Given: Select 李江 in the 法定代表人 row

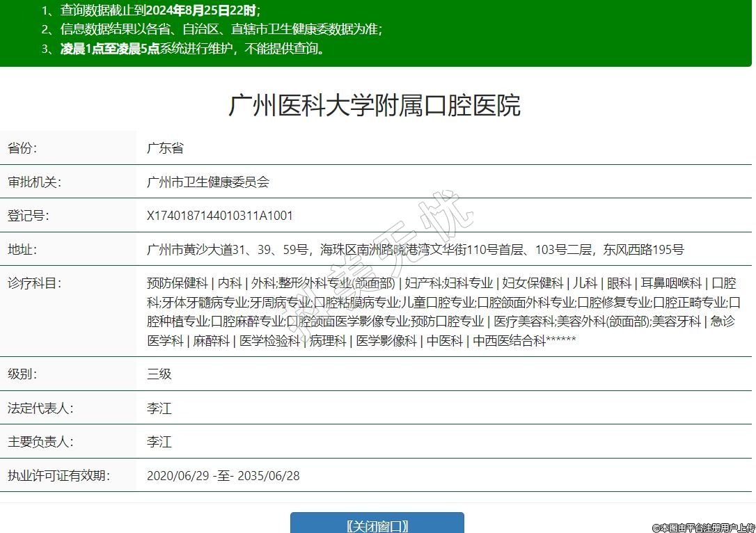Looking at the screenshot, I should [159, 408].
